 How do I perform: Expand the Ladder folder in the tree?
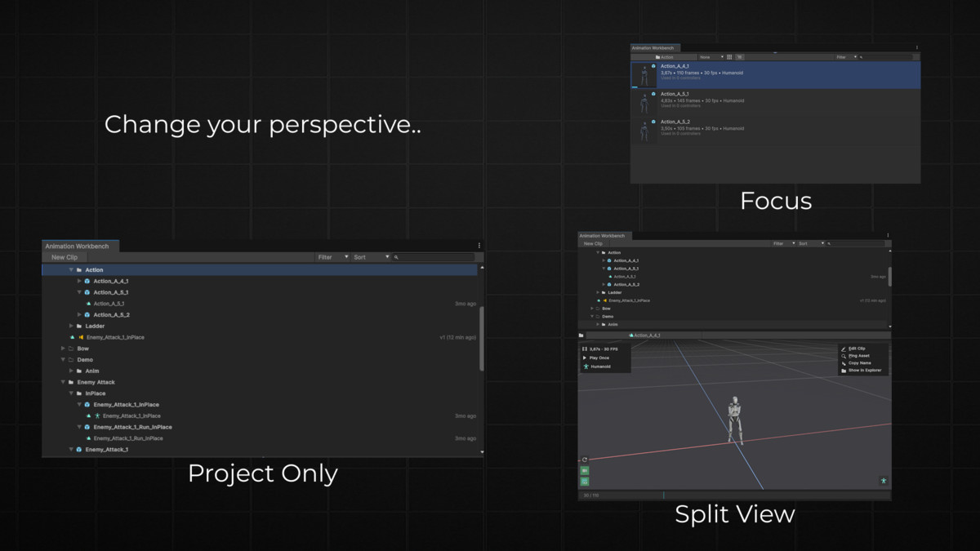(x=72, y=326)
